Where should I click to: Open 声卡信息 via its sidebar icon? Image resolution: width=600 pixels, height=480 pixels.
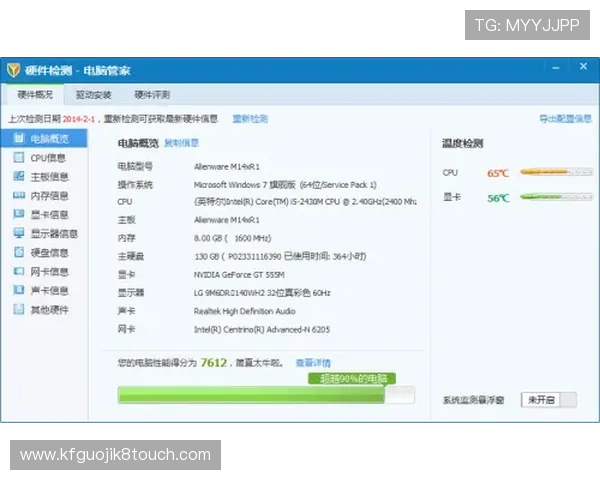19,290
